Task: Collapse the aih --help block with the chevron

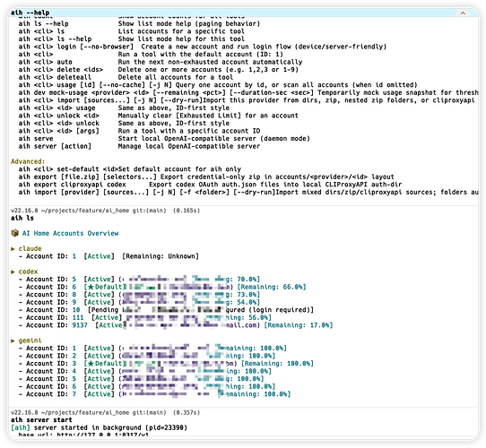Action: point(463,13)
